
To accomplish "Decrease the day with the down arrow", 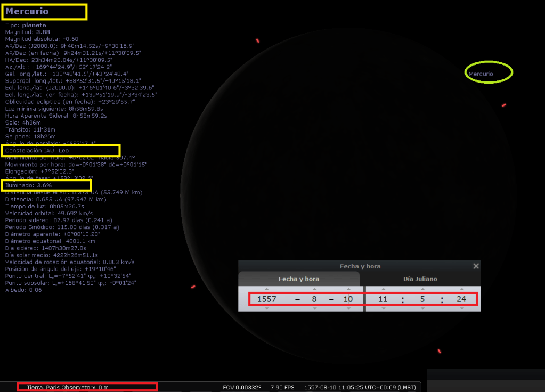I will 348,309.
